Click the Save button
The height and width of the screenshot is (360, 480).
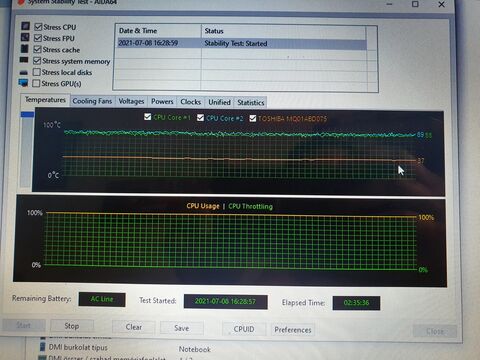(x=182, y=328)
